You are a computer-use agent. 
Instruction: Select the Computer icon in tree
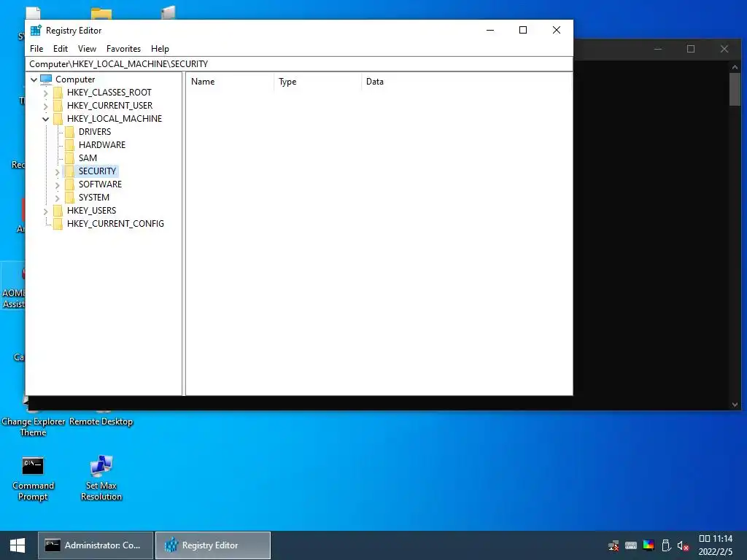coord(46,79)
